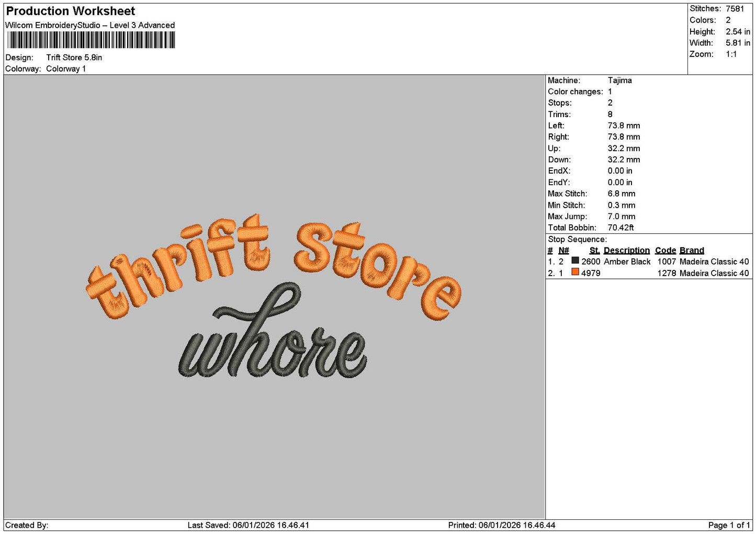Click thread code 1007
The width and height of the screenshot is (756, 534).
tap(667, 262)
